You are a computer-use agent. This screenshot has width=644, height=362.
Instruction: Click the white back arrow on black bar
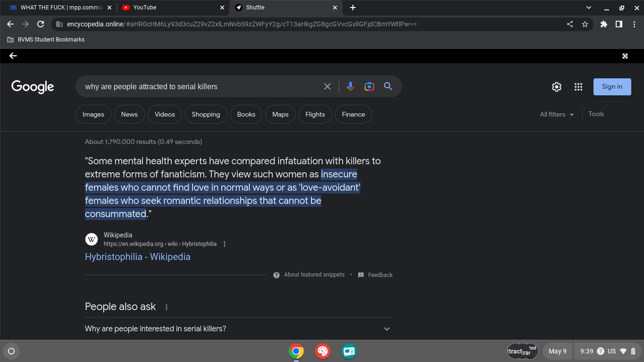click(13, 56)
